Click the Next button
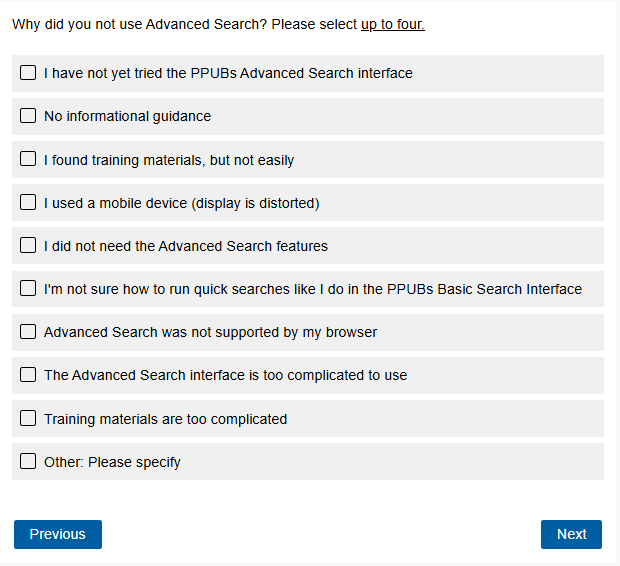The image size is (620, 566). coord(571,534)
